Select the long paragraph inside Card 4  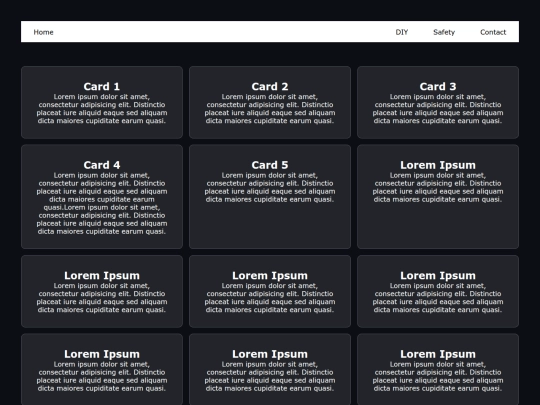click(x=102, y=204)
